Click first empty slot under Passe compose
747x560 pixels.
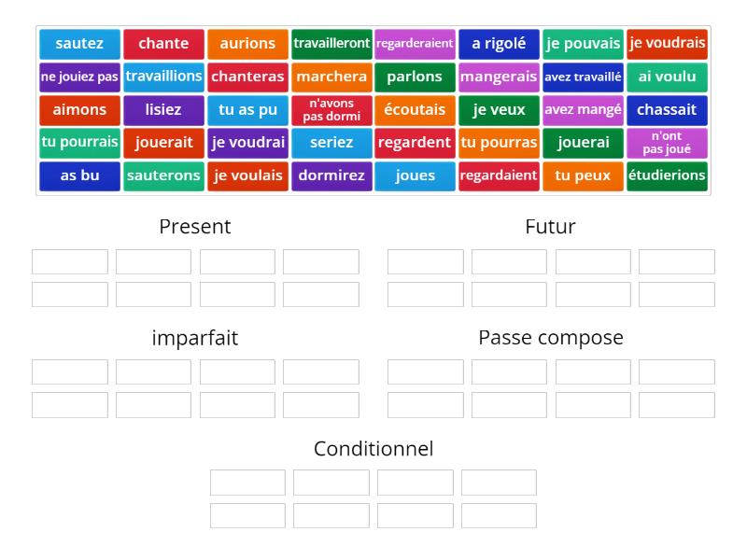tap(426, 371)
